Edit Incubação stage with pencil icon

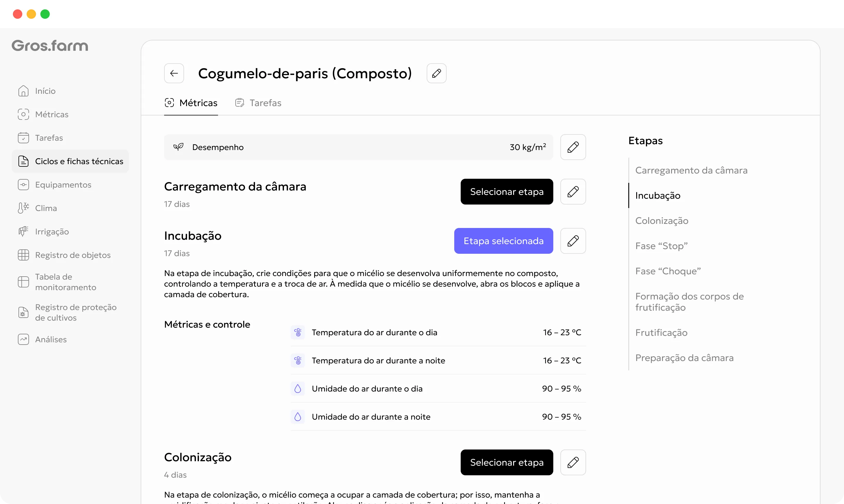[573, 241]
